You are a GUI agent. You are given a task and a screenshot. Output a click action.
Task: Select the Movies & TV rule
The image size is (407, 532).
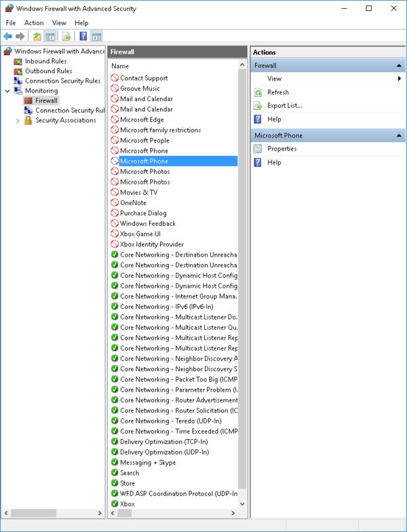[x=138, y=193]
